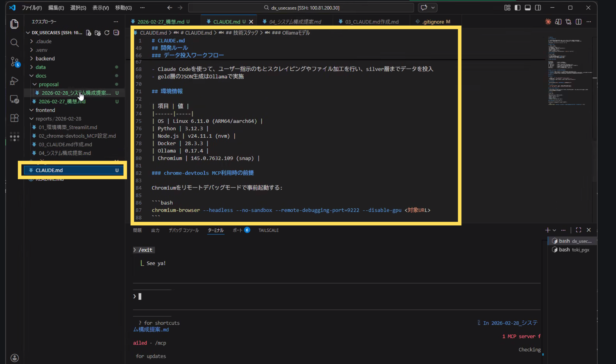Open the ファイル(F) menu
616x364 pixels.
click(32, 8)
